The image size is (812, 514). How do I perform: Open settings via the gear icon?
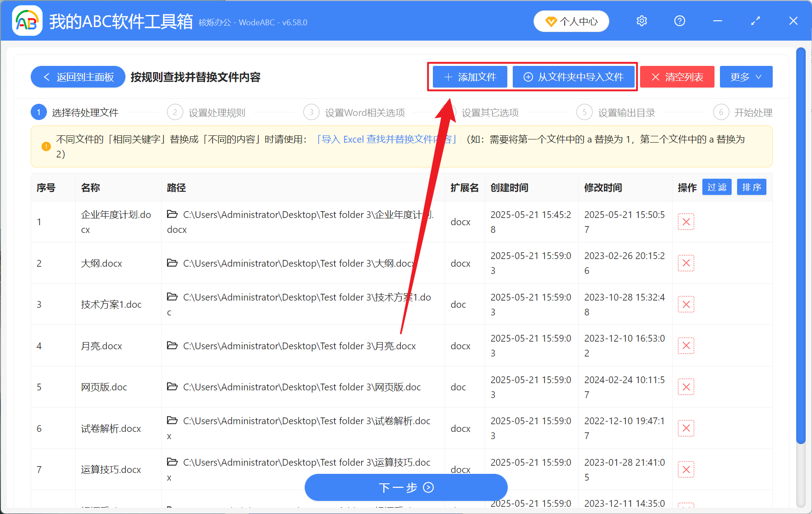coord(641,21)
